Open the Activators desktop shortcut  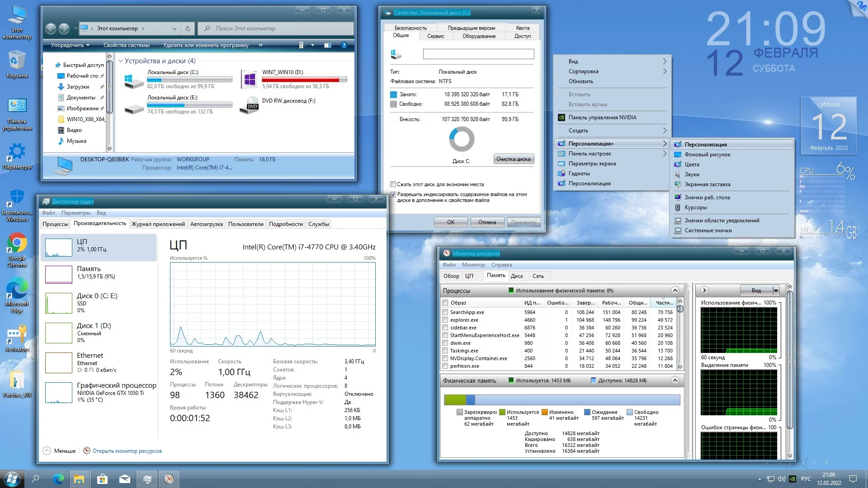click(17, 335)
